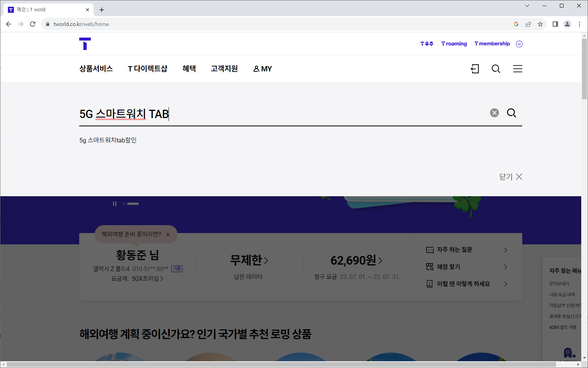Screen dimensions: 588x368
Task: Click the chevron beside 매장 찾기
Action: tap(506, 267)
